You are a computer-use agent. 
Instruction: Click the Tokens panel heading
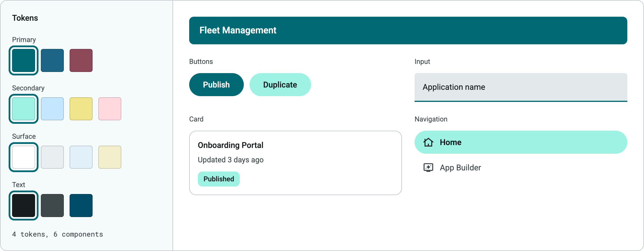coord(25,18)
